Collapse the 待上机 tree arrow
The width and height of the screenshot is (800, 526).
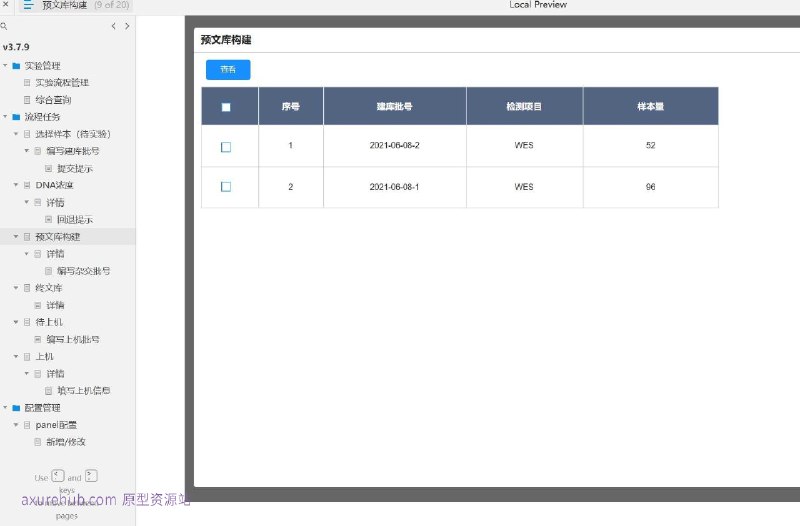click(x=16, y=322)
